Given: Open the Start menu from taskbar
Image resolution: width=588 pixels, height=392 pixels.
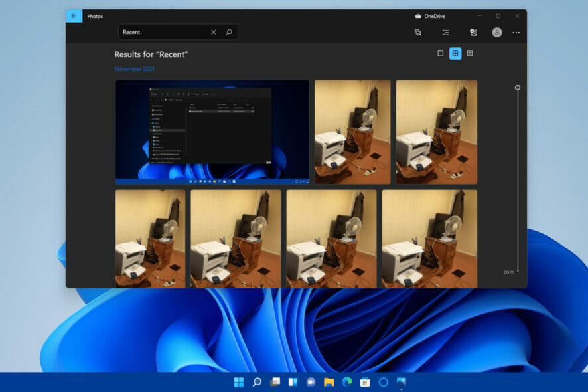Looking at the screenshot, I should pyautogui.click(x=237, y=382).
